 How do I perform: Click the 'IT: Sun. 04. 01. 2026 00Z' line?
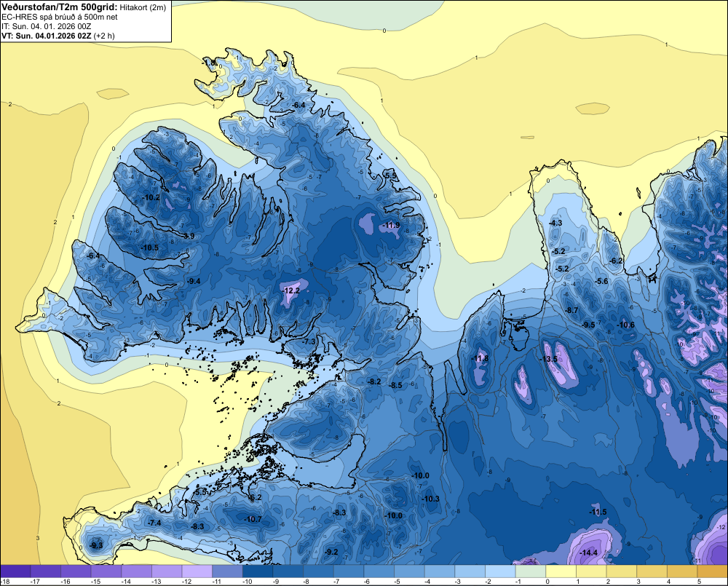[x=47, y=26]
